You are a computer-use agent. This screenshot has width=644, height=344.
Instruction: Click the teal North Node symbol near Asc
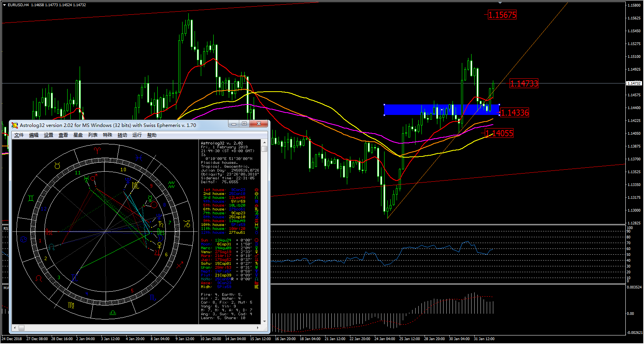coord(51,247)
